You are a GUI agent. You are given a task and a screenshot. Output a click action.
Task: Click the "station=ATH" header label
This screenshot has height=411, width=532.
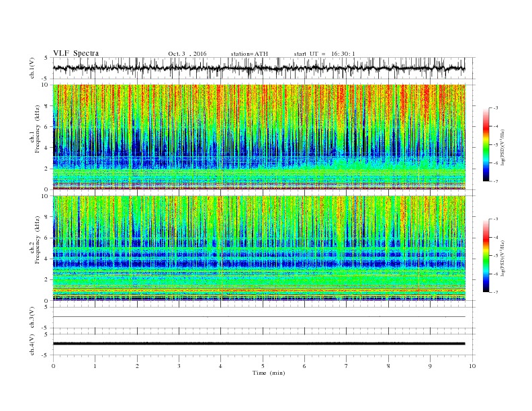coord(249,54)
